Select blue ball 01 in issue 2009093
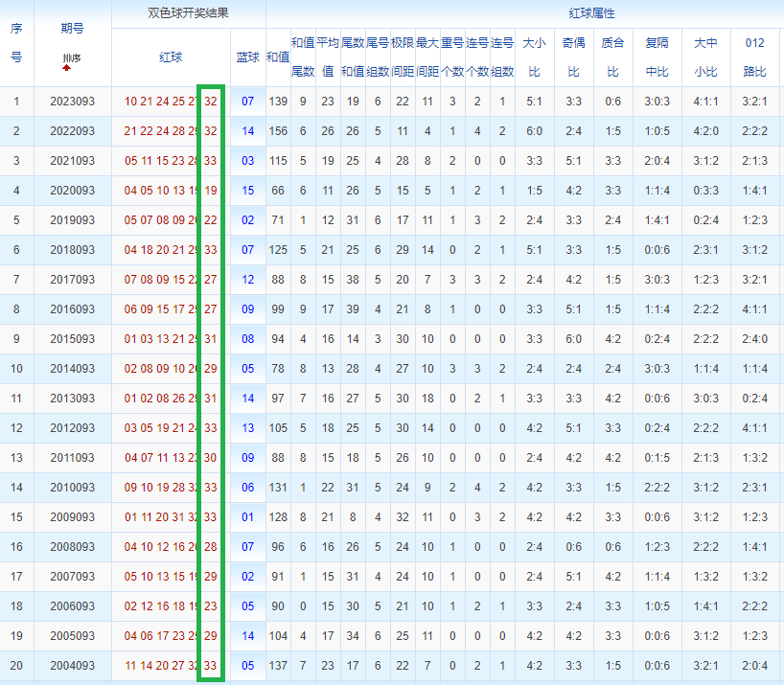Viewport: 784px width, 685px height. point(248,517)
